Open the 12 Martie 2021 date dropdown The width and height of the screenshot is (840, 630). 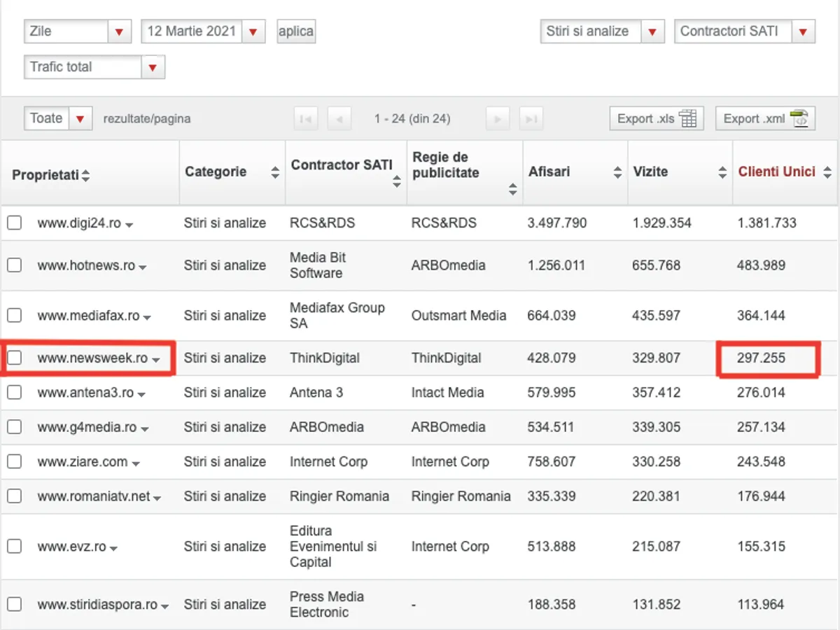click(x=253, y=31)
